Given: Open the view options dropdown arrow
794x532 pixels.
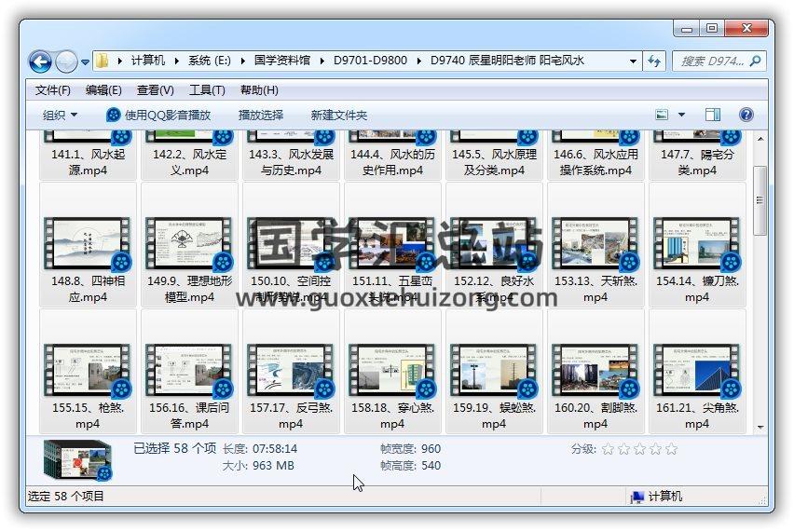Looking at the screenshot, I should pos(681,115).
